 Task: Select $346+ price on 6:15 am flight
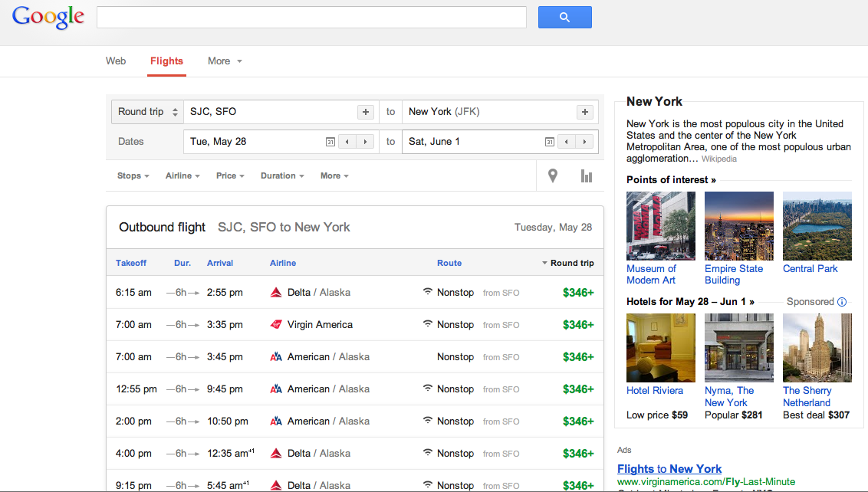578,292
